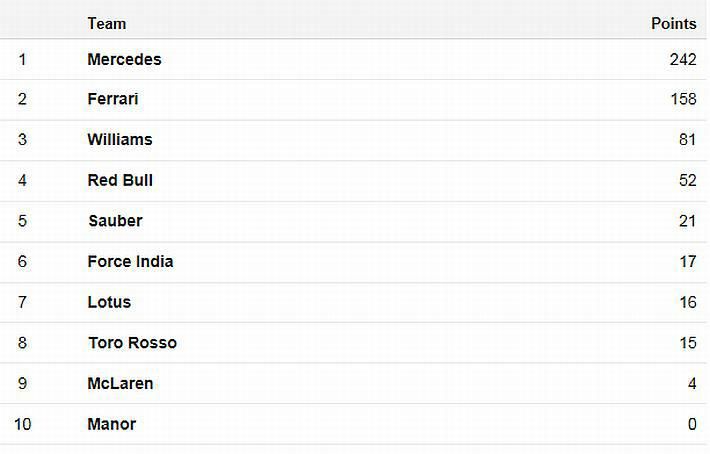
Task: Select the 21 points cell for Sauber
Action: click(687, 221)
